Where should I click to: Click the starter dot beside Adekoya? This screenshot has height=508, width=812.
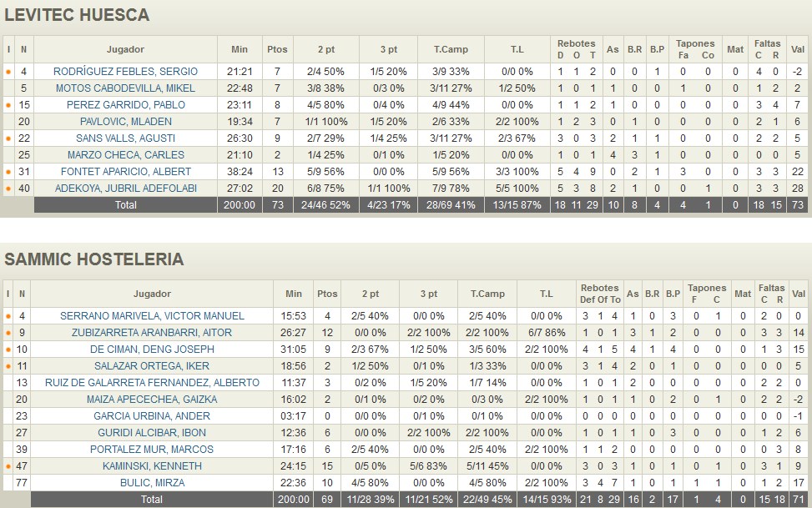point(8,189)
